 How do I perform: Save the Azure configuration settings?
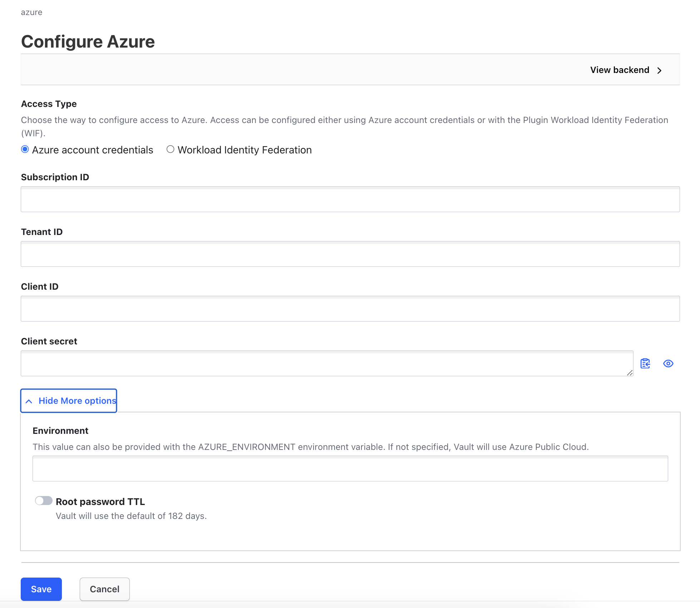coord(40,589)
